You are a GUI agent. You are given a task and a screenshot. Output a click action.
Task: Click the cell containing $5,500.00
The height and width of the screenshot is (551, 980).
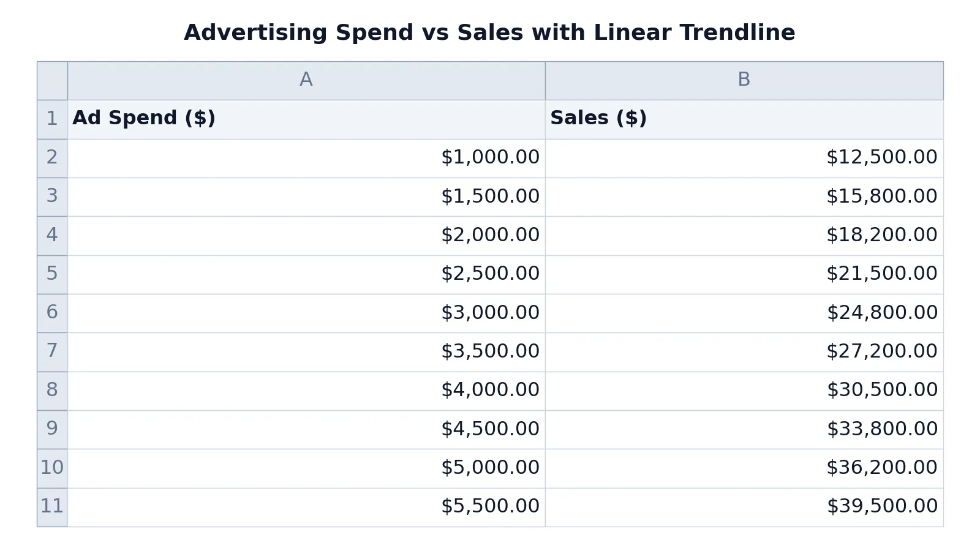pyautogui.click(x=306, y=507)
